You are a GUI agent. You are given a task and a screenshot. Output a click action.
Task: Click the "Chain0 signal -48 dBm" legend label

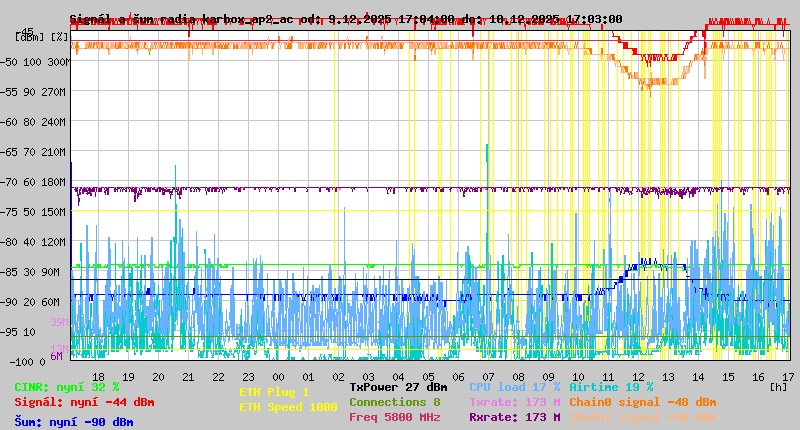[643, 402]
